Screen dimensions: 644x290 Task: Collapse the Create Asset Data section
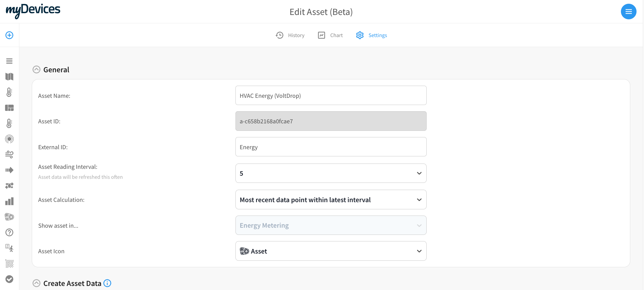tap(36, 283)
